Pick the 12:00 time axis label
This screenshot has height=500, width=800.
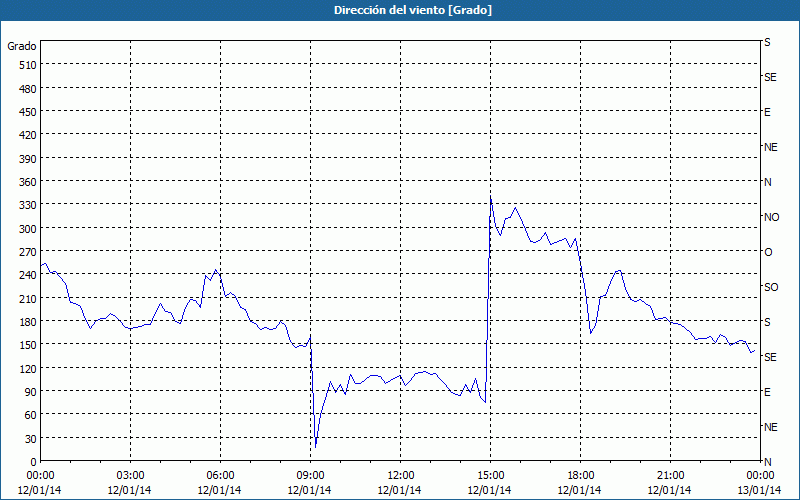pos(399,476)
